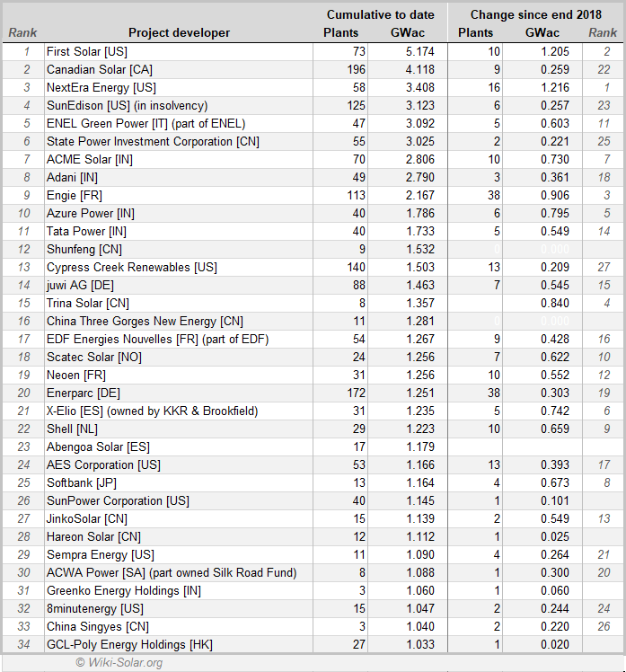
Task: Select the 'Cumulative to date' header
Action: tap(381, 14)
